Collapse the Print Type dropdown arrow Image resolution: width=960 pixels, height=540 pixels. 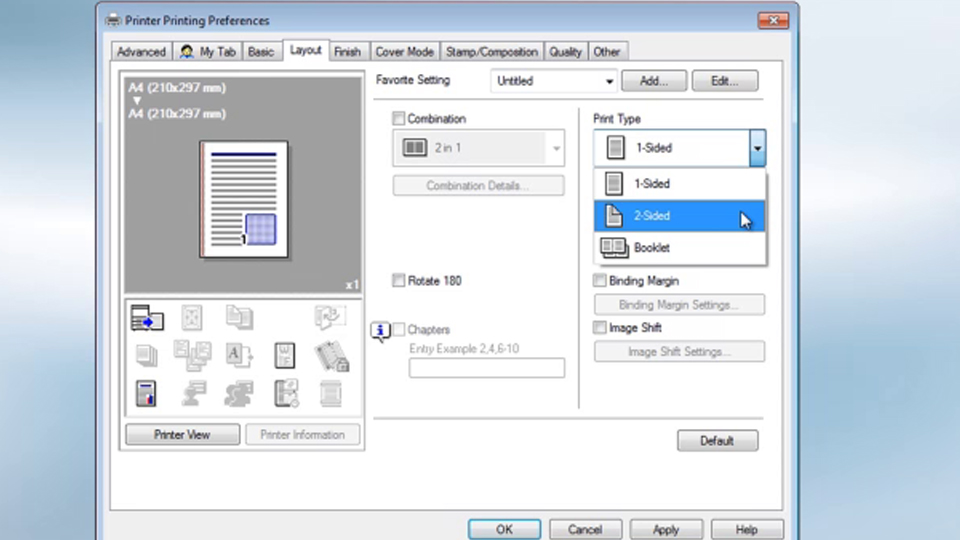coord(757,148)
